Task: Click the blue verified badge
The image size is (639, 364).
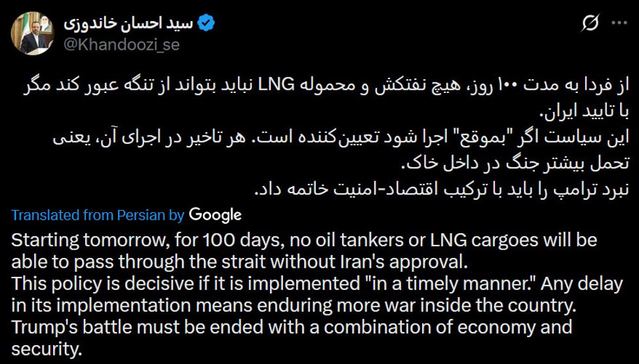Action: point(206,24)
